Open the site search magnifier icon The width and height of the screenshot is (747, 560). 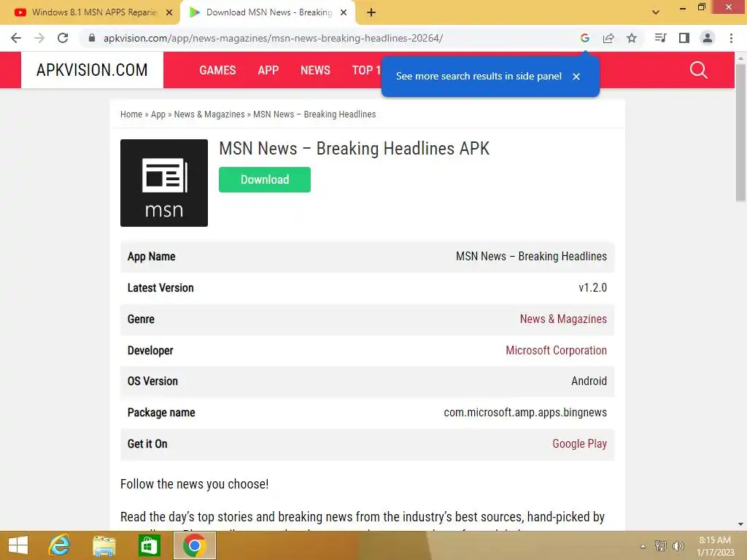[x=698, y=70]
